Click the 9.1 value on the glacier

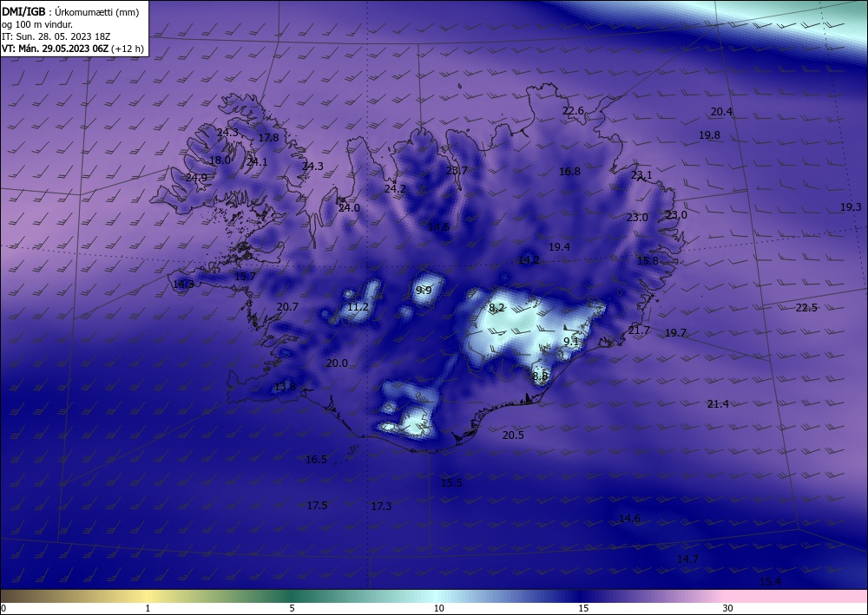(x=571, y=342)
